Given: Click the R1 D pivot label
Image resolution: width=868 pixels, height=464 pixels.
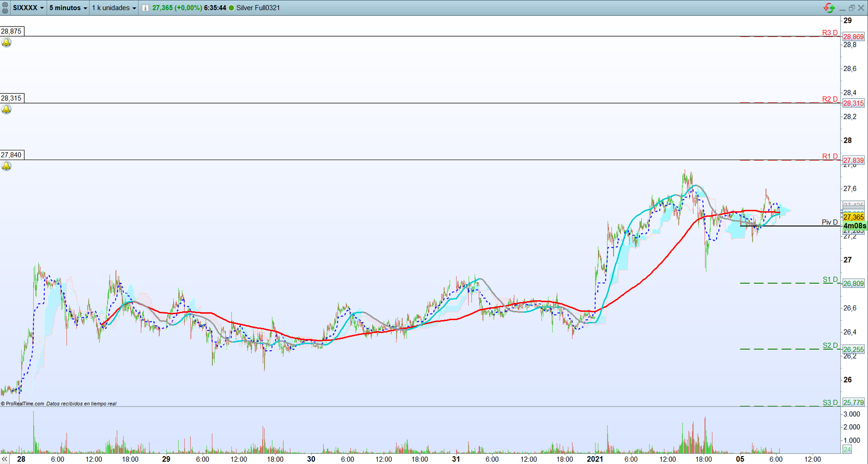Looking at the screenshot, I should 830,156.
